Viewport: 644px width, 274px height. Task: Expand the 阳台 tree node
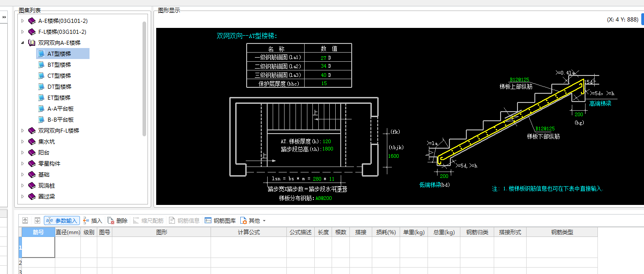[x=22, y=153]
